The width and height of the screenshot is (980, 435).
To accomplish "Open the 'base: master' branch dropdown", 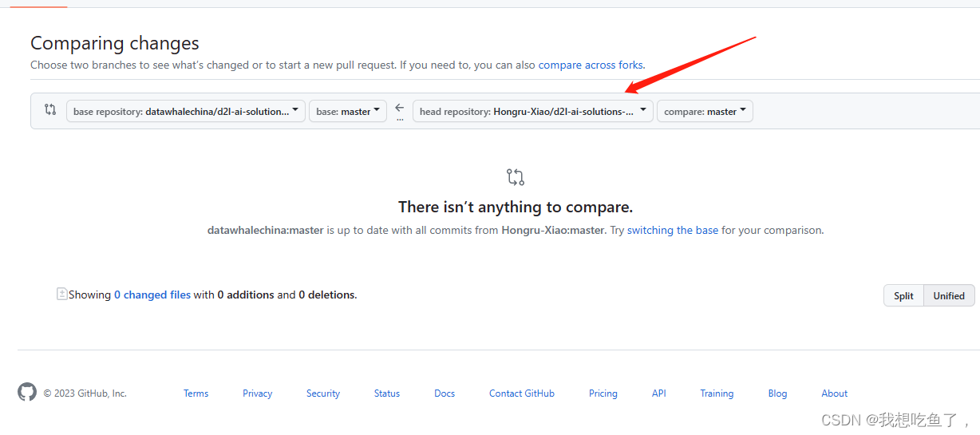I will 348,111.
